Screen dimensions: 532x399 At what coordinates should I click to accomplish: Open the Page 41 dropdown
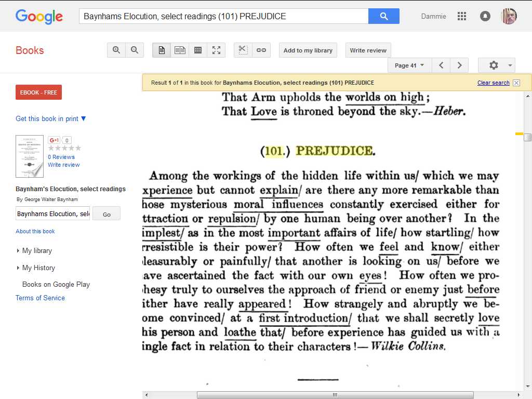click(409, 65)
